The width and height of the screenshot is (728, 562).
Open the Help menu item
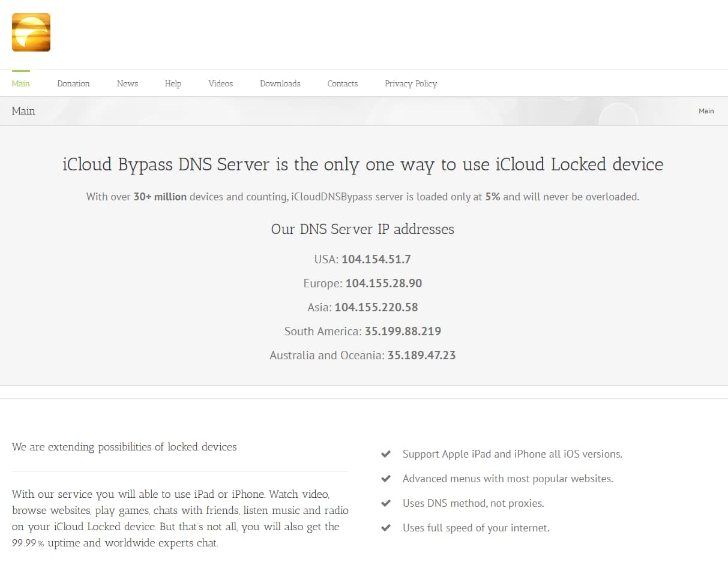(x=173, y=83)
